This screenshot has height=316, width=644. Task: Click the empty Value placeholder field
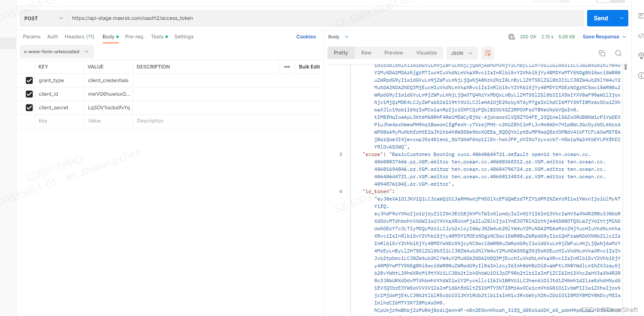click(x=108, y=121)
